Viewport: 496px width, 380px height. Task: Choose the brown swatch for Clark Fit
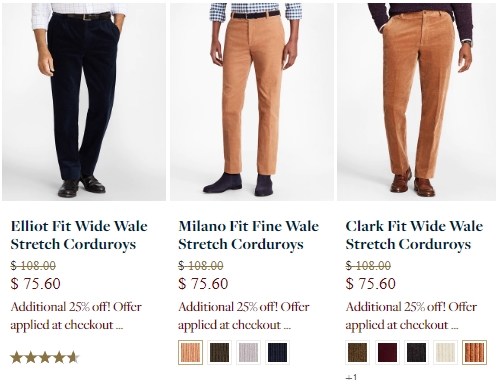[358, 352]
